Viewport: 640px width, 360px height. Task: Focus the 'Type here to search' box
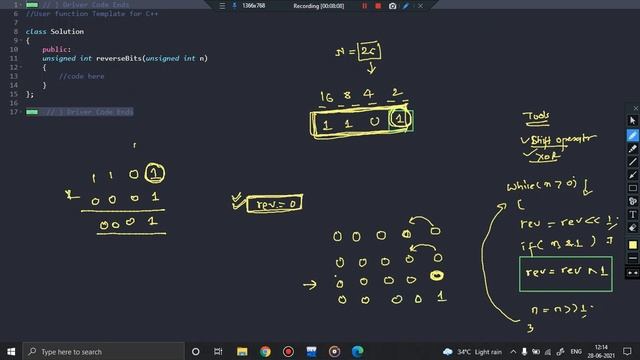104,351
